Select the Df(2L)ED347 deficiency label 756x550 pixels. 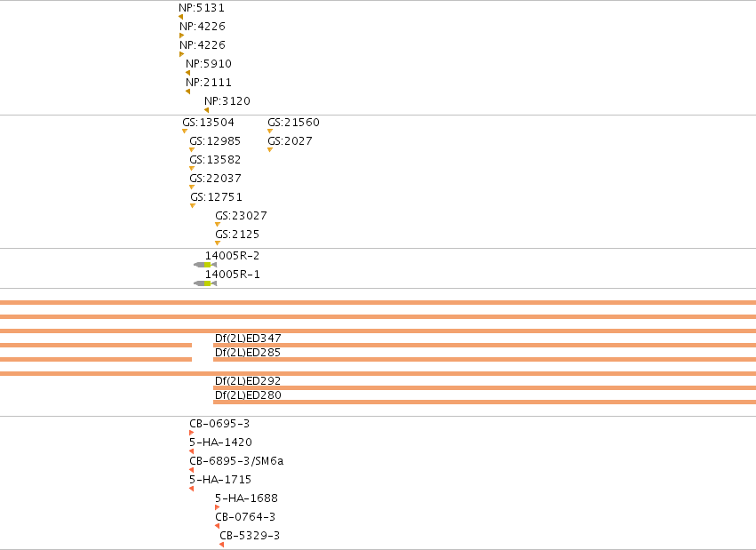pos(248,338)
